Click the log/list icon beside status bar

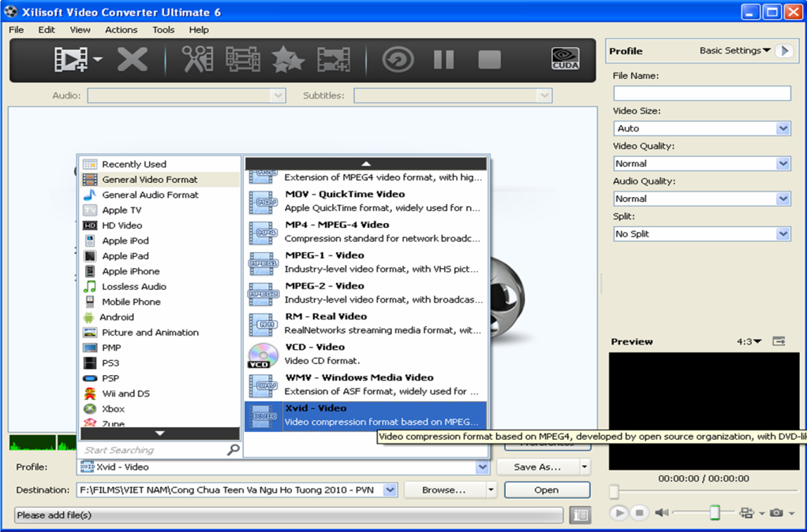click(581, 515)
